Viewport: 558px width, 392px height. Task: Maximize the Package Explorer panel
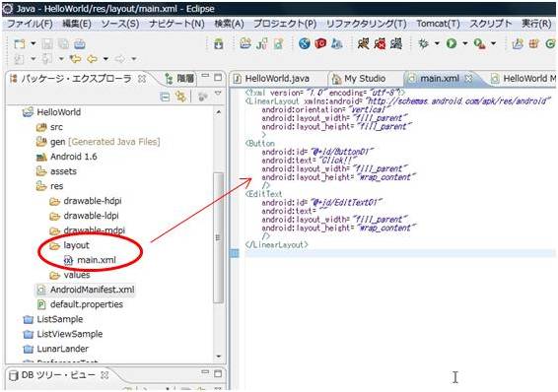point(218,77)
